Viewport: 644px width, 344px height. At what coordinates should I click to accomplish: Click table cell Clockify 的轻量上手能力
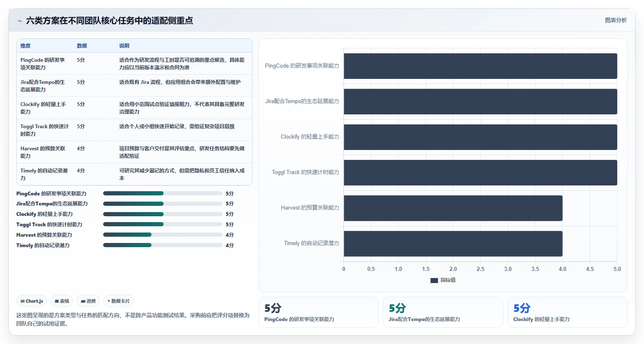tap(43, 108)
